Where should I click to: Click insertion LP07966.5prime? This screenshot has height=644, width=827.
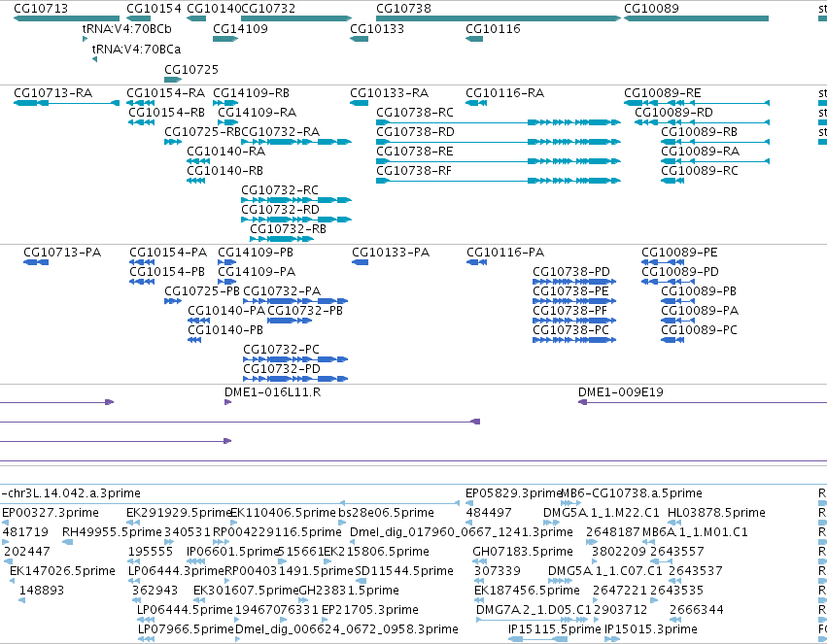coord(186,629)
